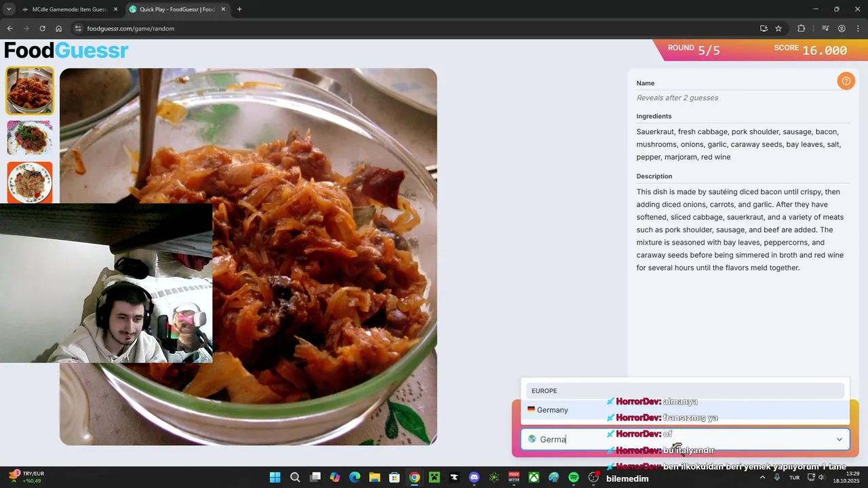Open the Extensions puzzle icon
The width and height of the screenshot is (868, 488).
(x=802, y=28)
